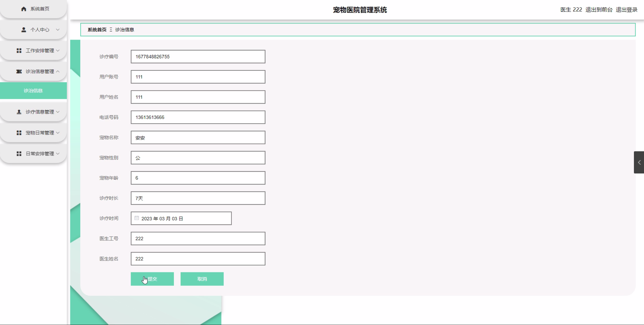644x325 pixels.
Task: Expand the 宠物日常管理 chevron
Action: pyautogui.click(x=58, y=133)
